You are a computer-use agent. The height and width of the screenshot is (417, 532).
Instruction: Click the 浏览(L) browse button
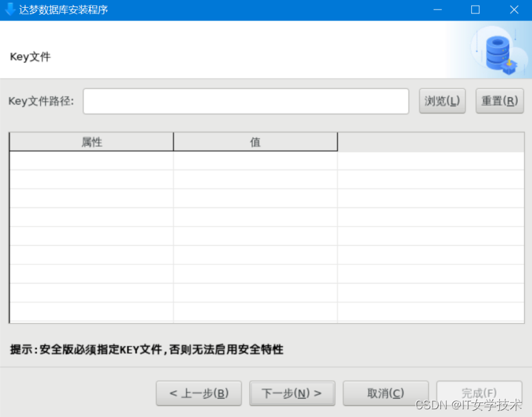(x=442, y=101)
